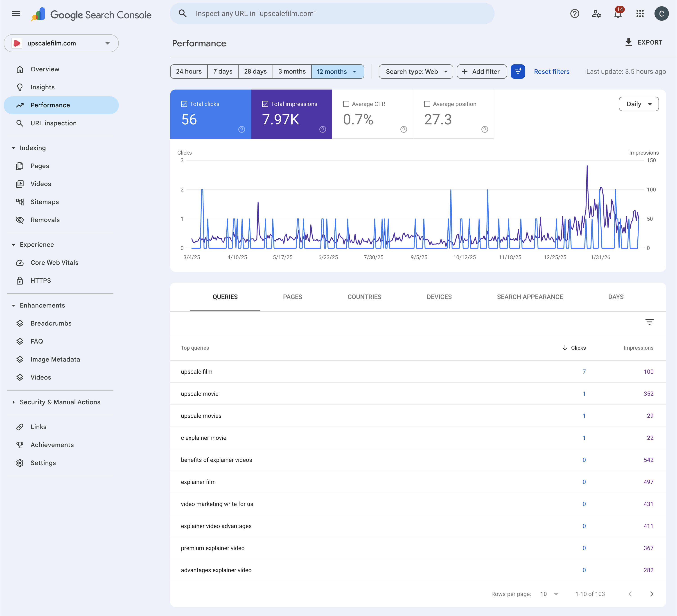Screen dimensions: 677x616
Task: Open the hamburger main menu icon
Action: pyautogui.click(x=16, y=14)
